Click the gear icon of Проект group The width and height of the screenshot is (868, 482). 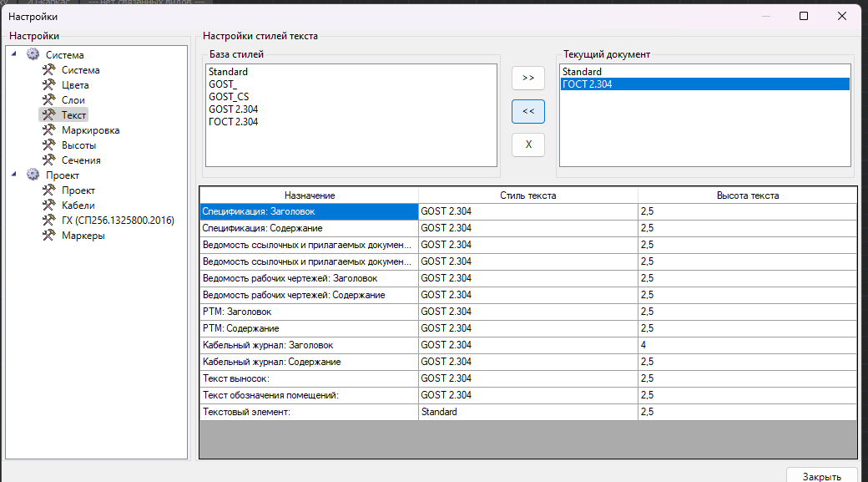pos(33,175)
